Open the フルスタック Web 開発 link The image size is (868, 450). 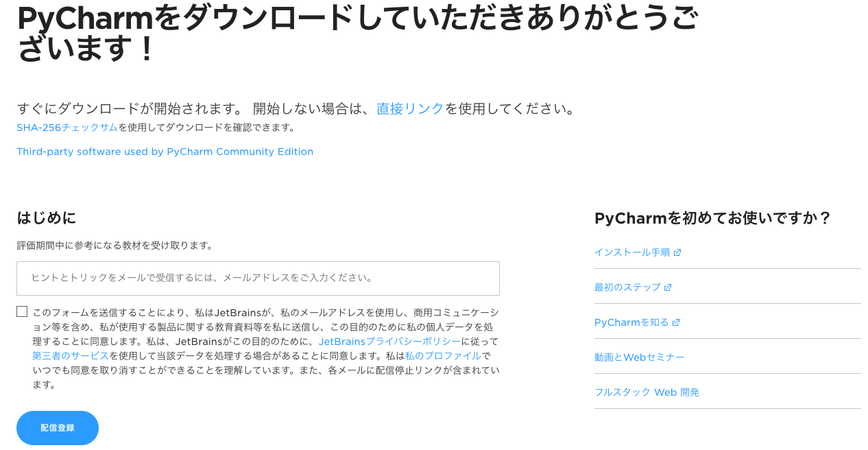[x=647, y=392]
